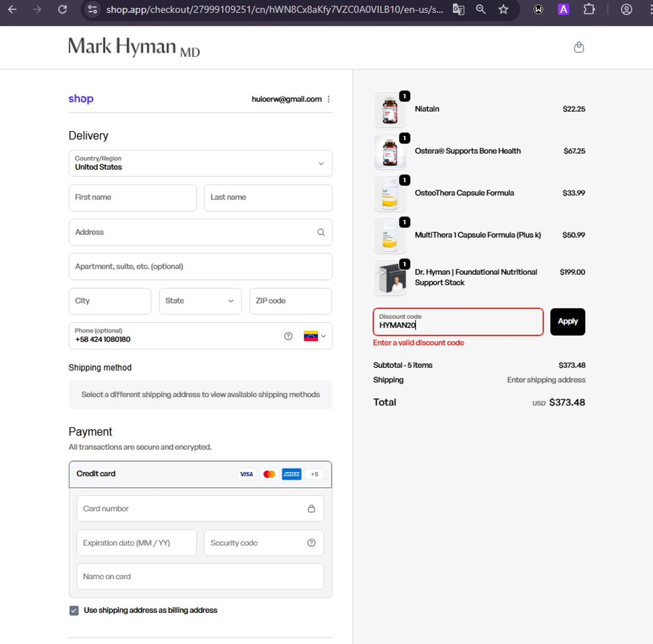Open the Country/Region dropdown
The width and height of the screenshot is (653, 644).
201,163
